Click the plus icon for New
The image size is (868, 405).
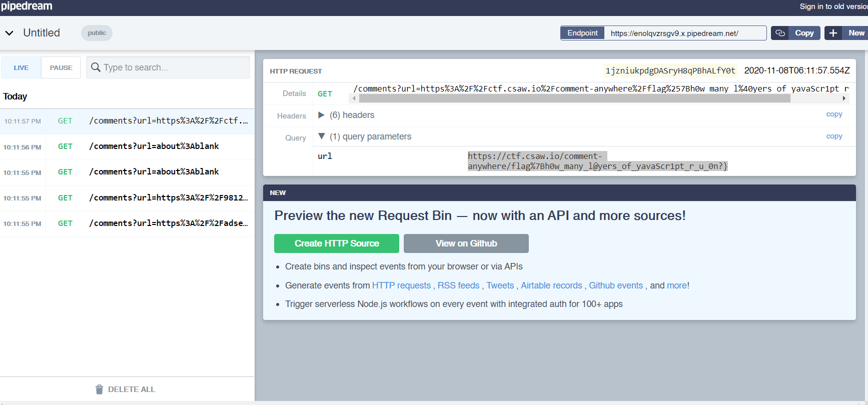point(833,33)
